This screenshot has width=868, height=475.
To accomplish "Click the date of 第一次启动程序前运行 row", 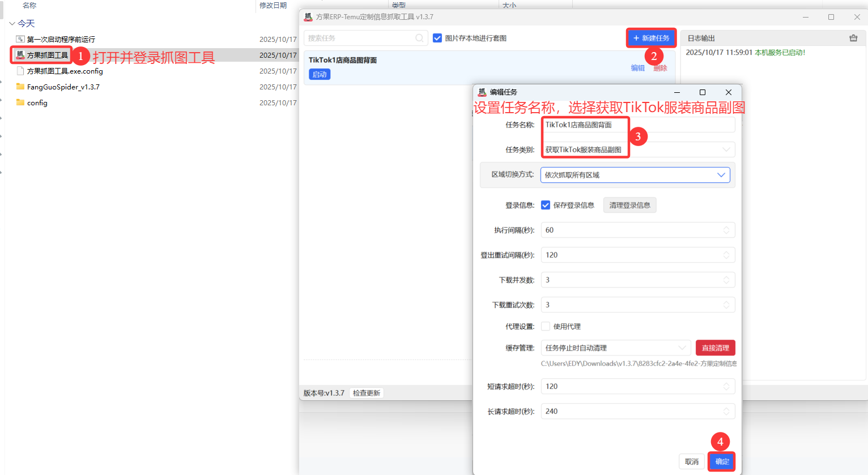I will pyautogui.click(x=278, y=39).
